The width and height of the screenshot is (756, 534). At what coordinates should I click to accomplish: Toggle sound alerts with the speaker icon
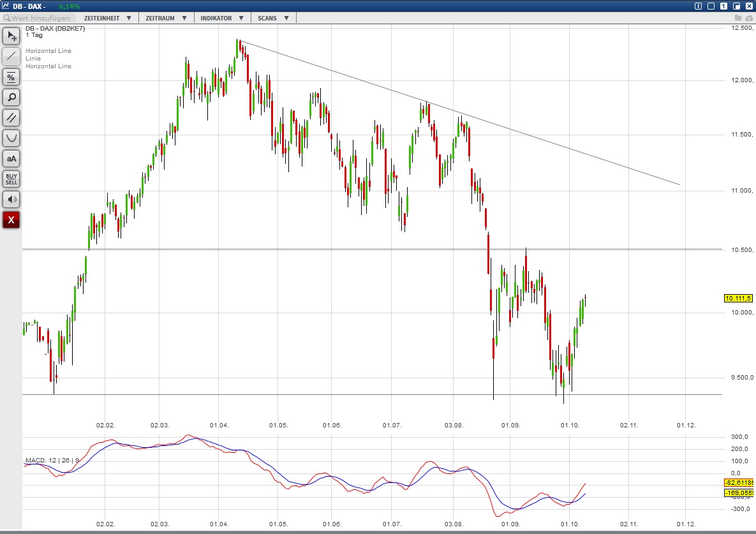pos(10,199)
